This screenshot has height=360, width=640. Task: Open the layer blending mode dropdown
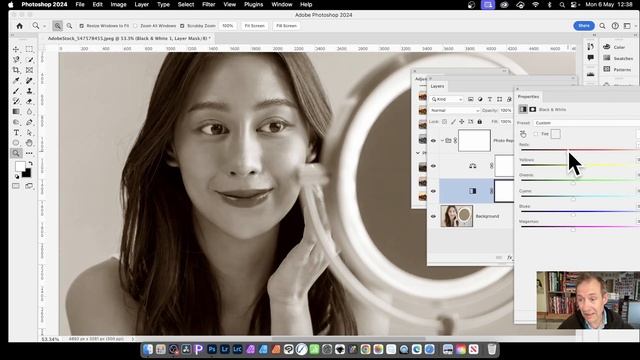coord(454,111)
